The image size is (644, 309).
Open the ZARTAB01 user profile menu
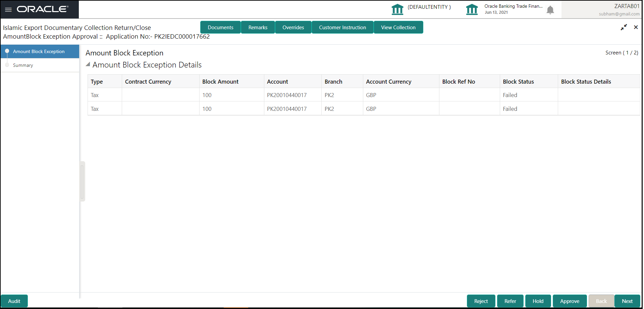coord(619,10)
